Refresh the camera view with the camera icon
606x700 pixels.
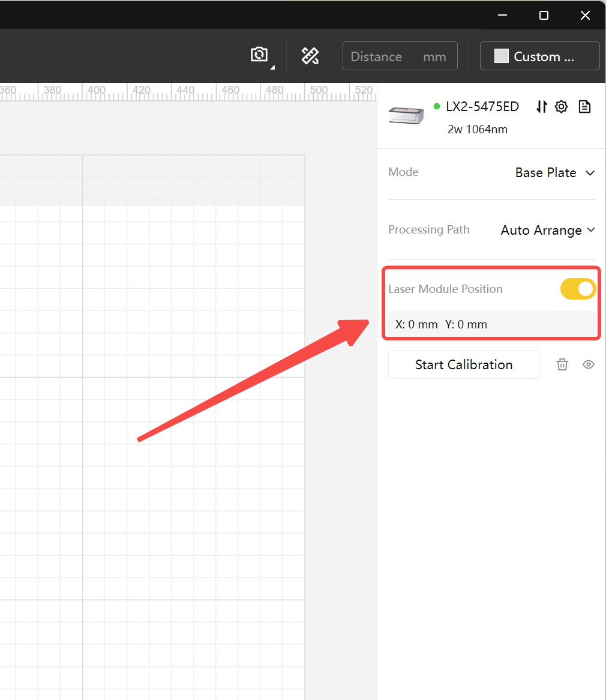click(259, 55)
